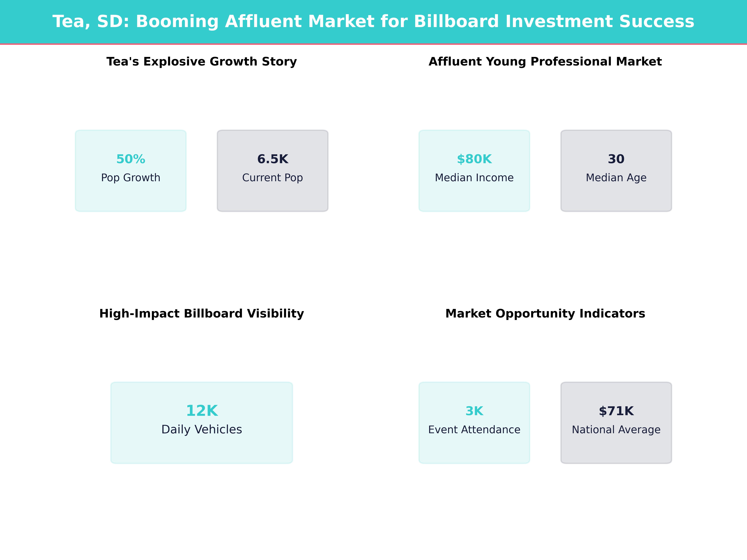
Task: Click the 3K attendance figure
Action: coord(474,411)
